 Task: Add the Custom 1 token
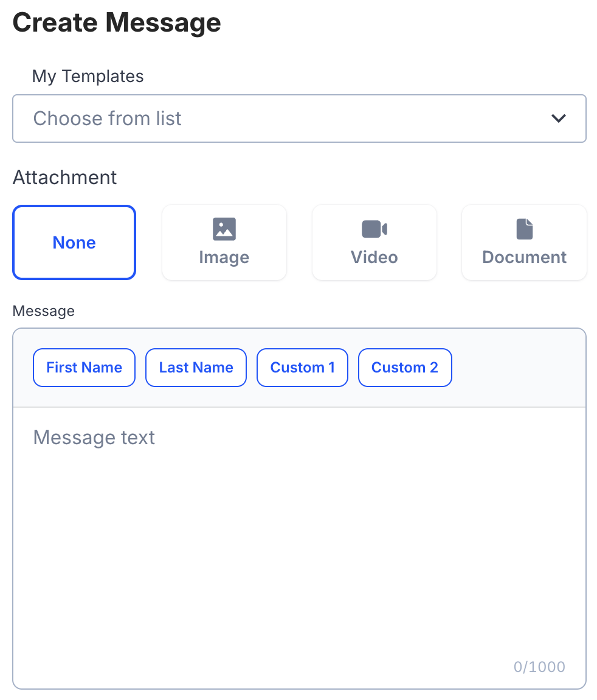point(302,367)
